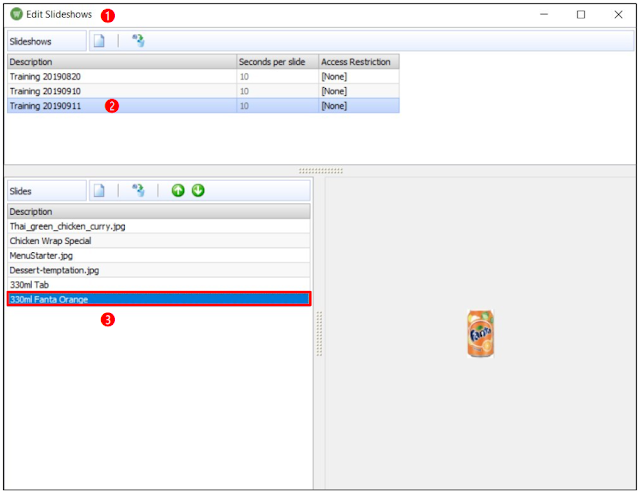Select the 330ml Fanta Orange slide
The image size is (640, 494).
pos(159,299)
